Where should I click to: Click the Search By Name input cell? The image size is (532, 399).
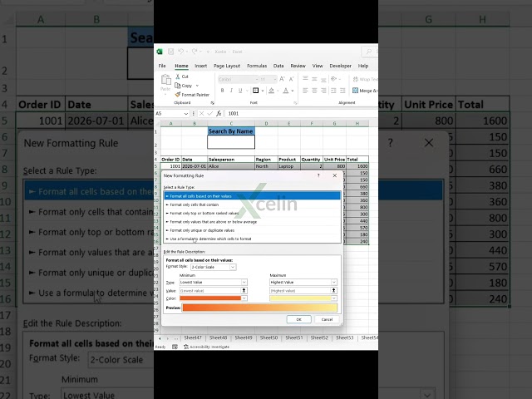[x=231, y=142]
